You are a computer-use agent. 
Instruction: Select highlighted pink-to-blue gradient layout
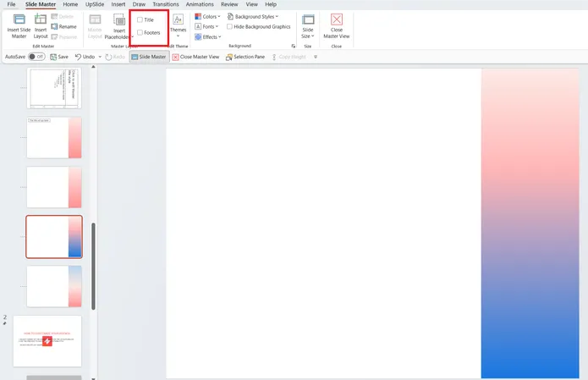click(54, 237)
